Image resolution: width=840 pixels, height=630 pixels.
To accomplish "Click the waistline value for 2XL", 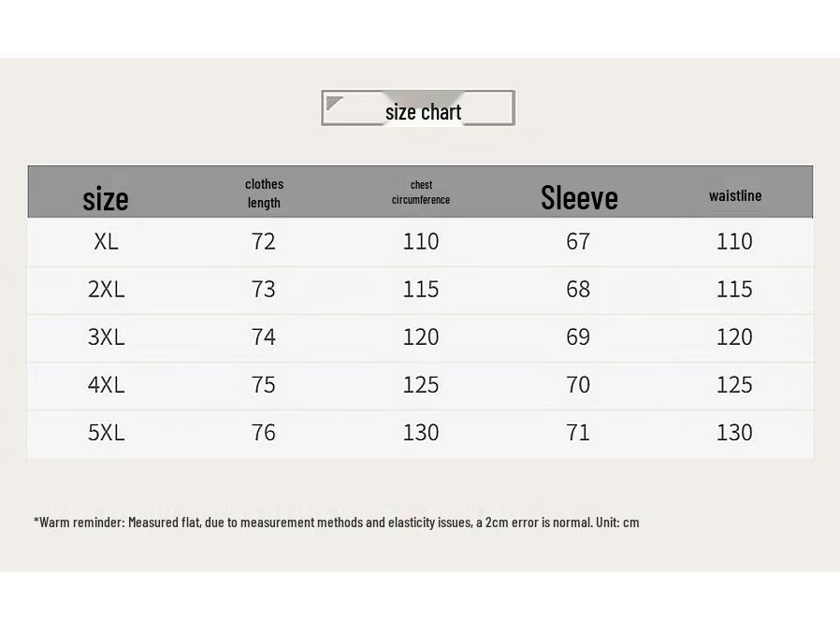I will [734, 289].
